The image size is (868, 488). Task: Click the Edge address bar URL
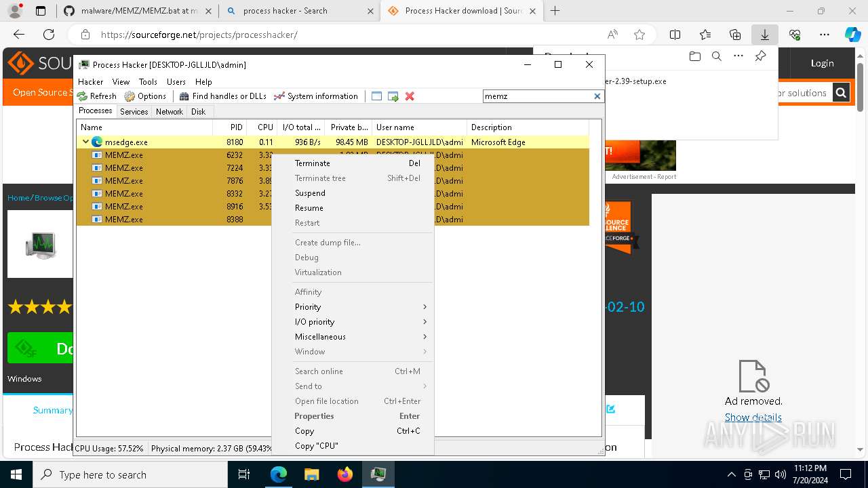pos(199,35)
